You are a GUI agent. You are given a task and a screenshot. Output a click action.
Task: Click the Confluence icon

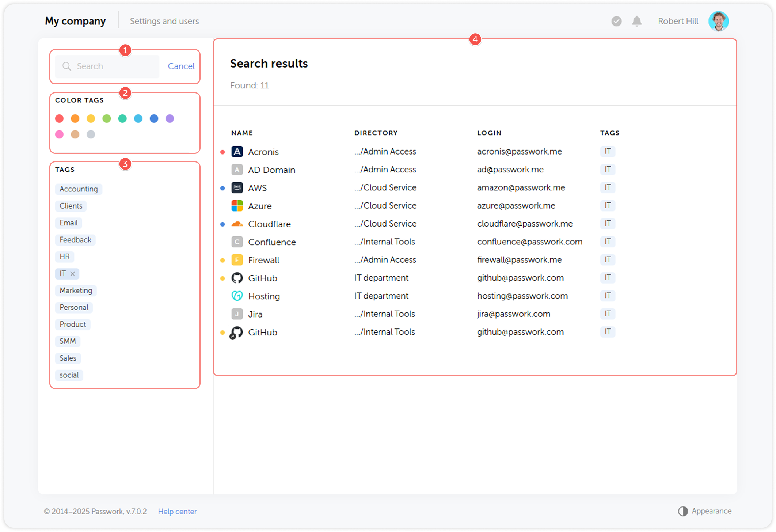coord(237,242)
